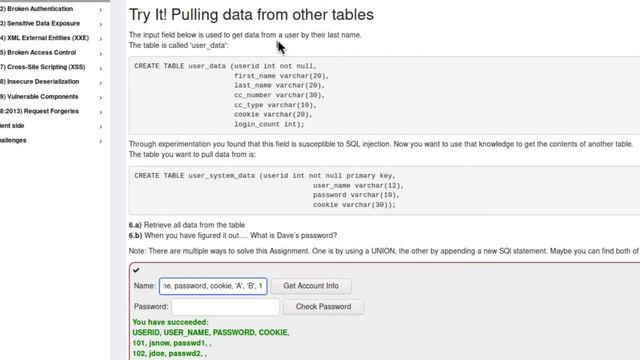The height and width of the screenshot is (360, 640).
Task: Click the Get Account Info button
Action: 311,286
